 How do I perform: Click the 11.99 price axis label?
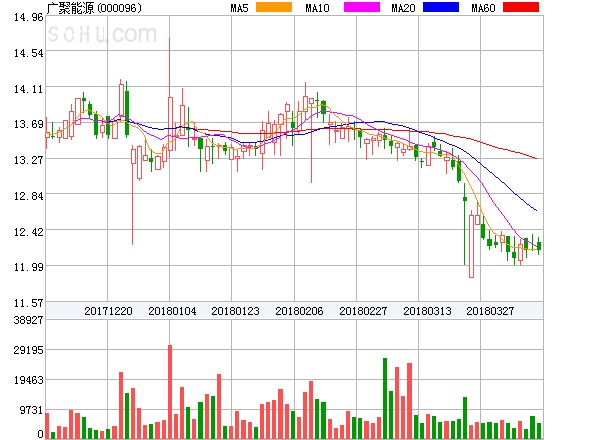tap(29, 267)
